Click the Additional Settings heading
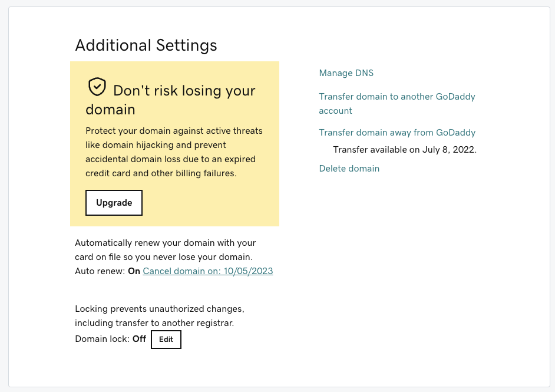 click(146, 45)
